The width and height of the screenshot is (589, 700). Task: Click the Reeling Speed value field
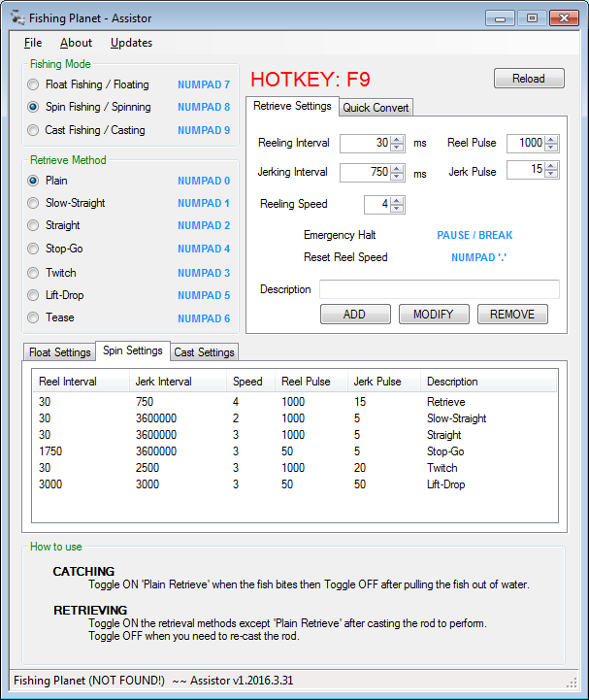[377, 205]
